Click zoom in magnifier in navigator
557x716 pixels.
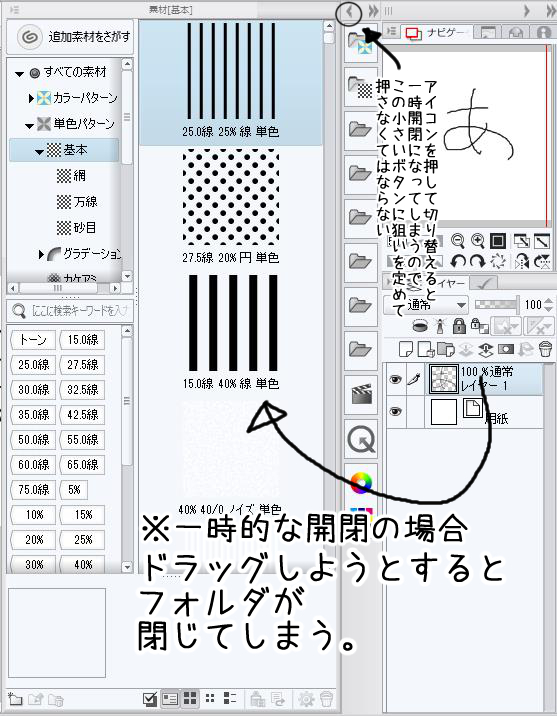(478, 241)
